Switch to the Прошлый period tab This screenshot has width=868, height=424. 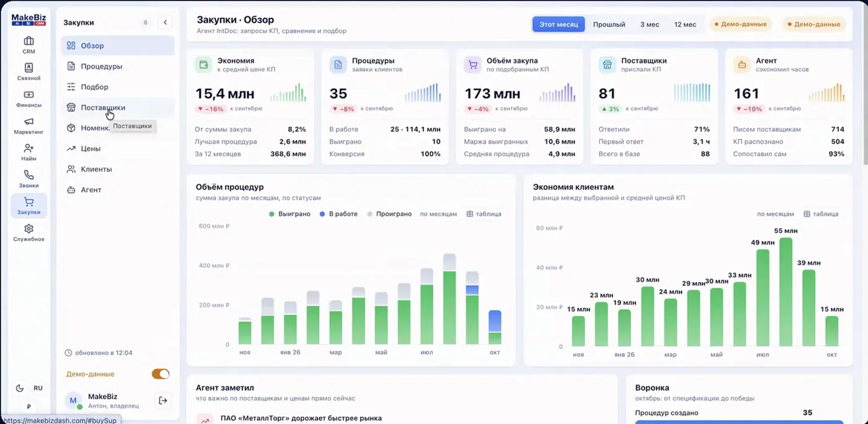click(x=609, y=24)
